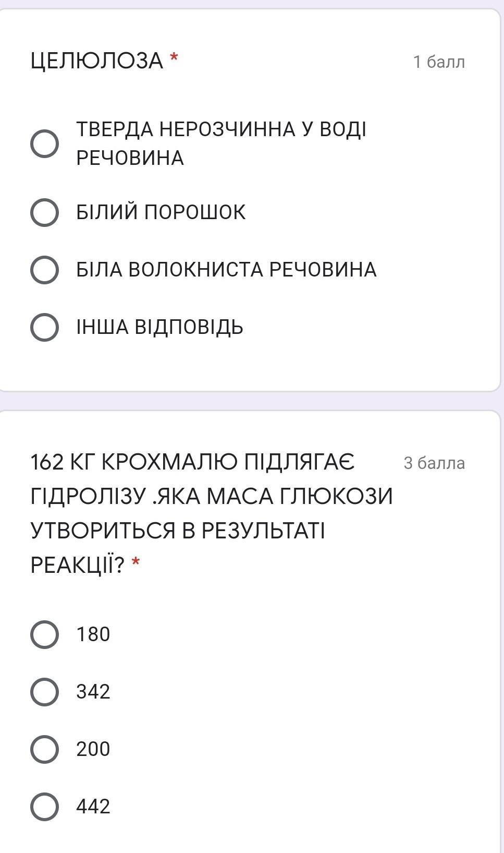The height and width of the screenshot is (853, 504).
Task: Click the answer text 442
Action: [x=93, y=807]
